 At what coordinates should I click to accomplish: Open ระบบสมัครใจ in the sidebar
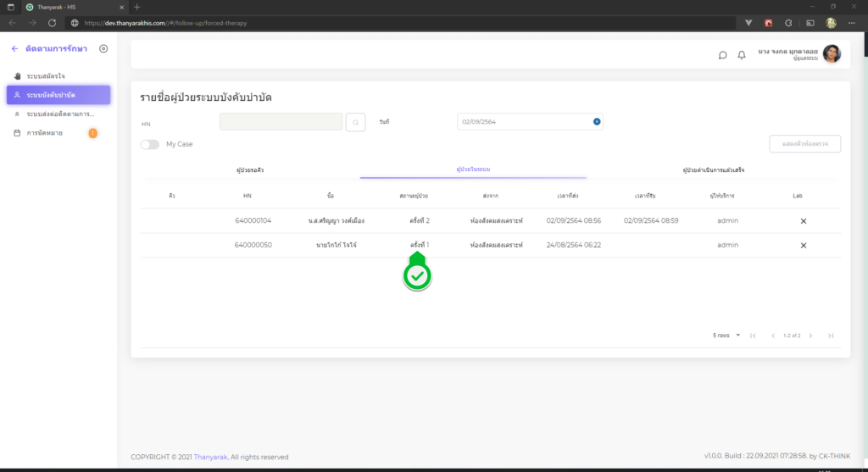46,76
